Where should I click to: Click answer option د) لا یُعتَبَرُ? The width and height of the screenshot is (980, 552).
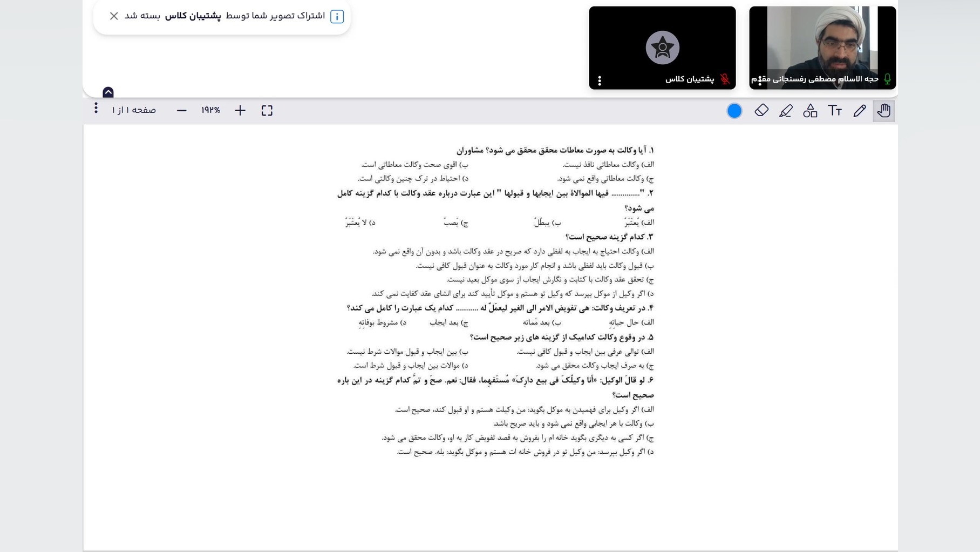click(x=360, y=222)
